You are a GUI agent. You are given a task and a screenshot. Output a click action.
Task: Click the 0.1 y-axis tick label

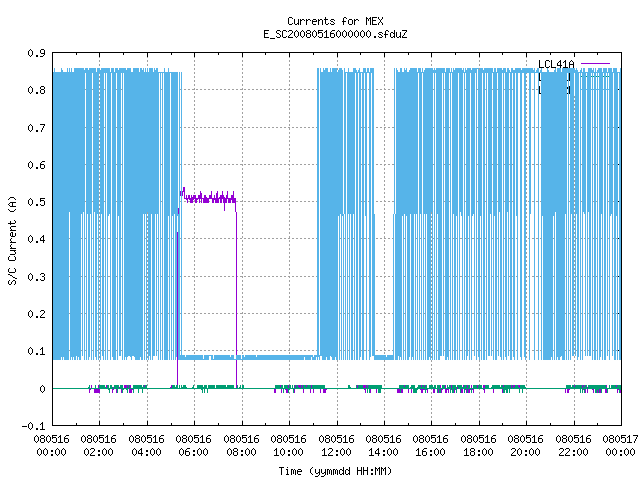coord(36,351)
